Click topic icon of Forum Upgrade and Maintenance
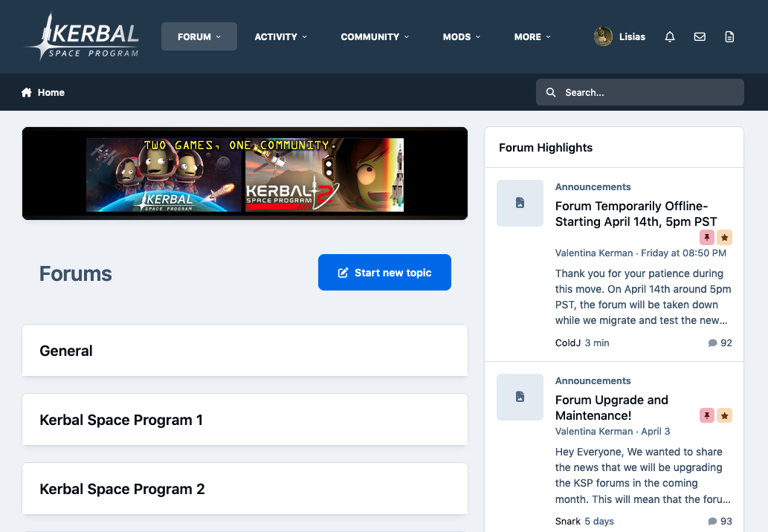This screenshot has width=768, height=532. coord(520,397)
